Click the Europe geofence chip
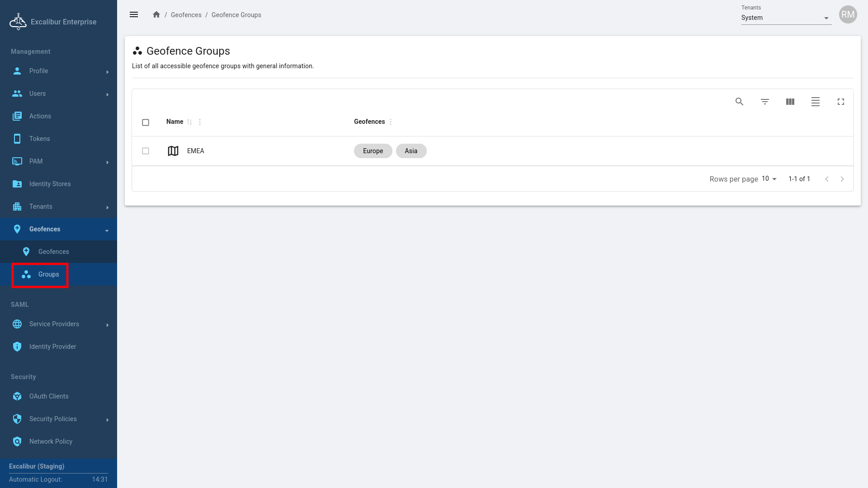The image size is (868, 488). click(x=373, y=151)
